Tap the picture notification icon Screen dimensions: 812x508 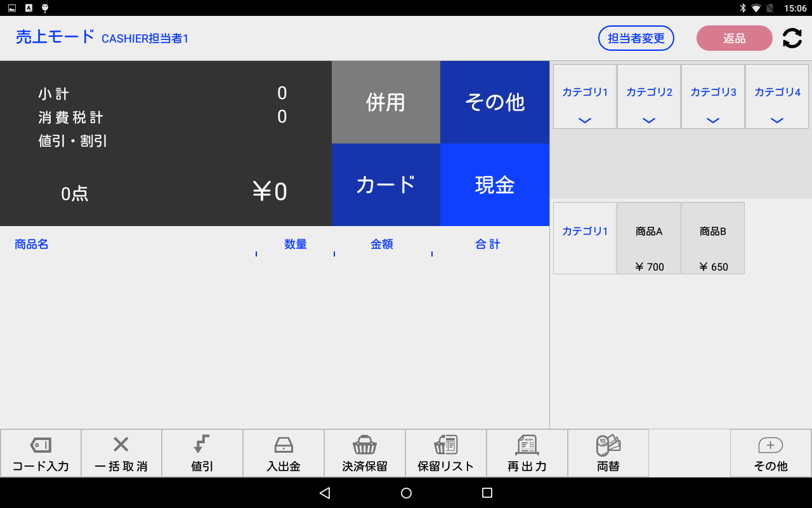click(12, 8)
